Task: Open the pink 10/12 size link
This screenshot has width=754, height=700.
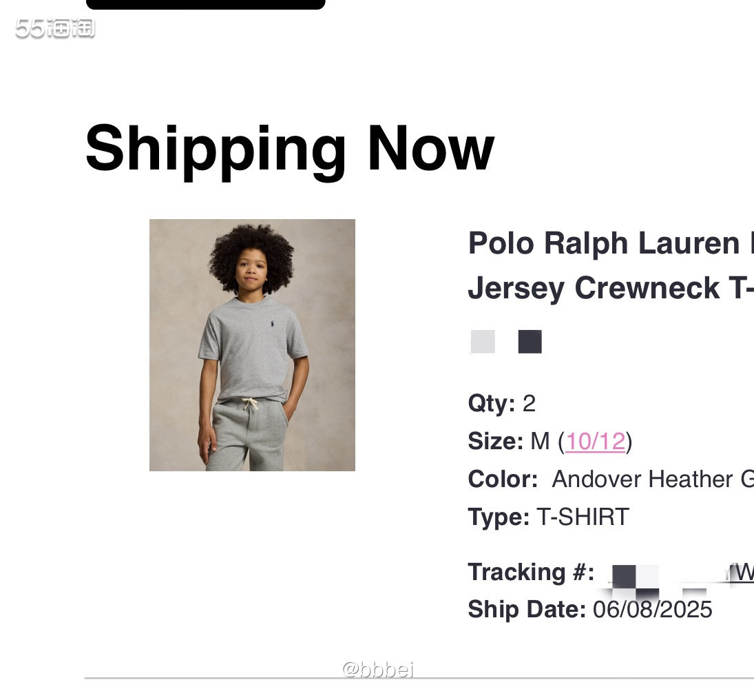Action: 596,441
